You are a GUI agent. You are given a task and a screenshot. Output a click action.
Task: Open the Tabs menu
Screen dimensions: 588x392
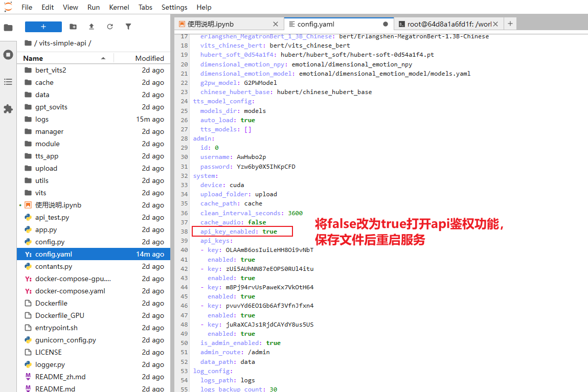click(145, 7)
